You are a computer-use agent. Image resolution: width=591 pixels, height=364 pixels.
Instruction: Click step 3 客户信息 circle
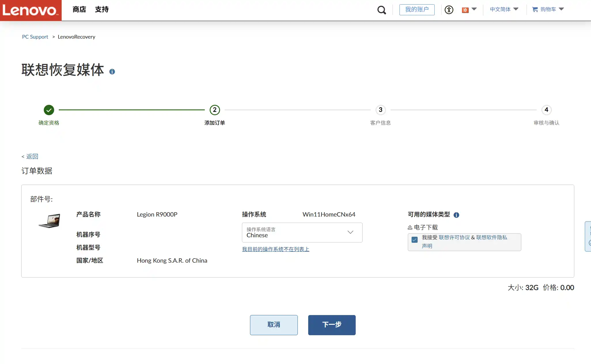(x=380, y=110)
